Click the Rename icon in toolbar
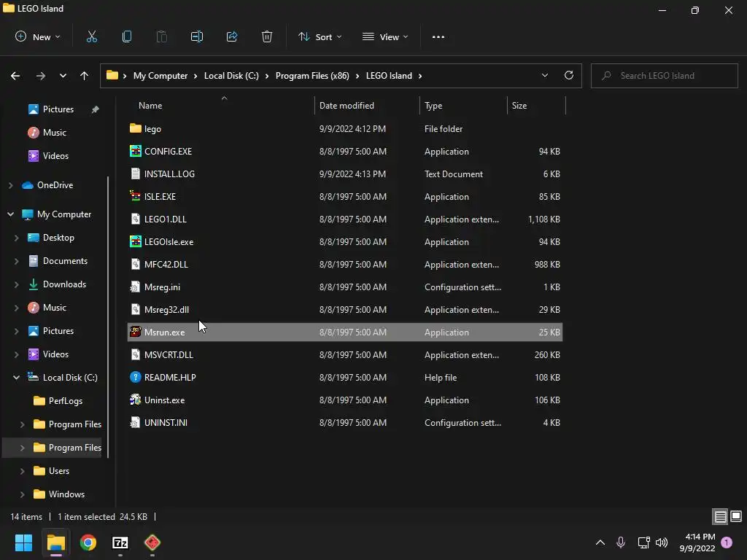The image size is (747, 560). [197, 36]
